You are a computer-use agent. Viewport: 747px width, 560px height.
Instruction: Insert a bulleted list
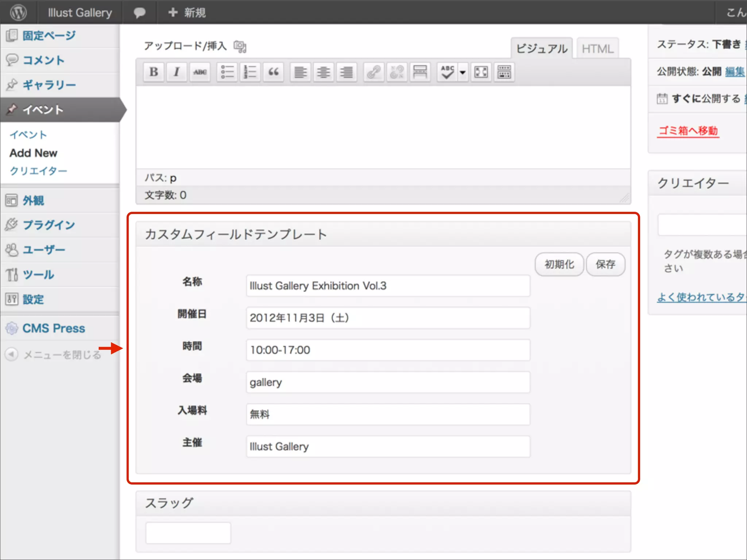pyautogui.click(x=227, y=72)
